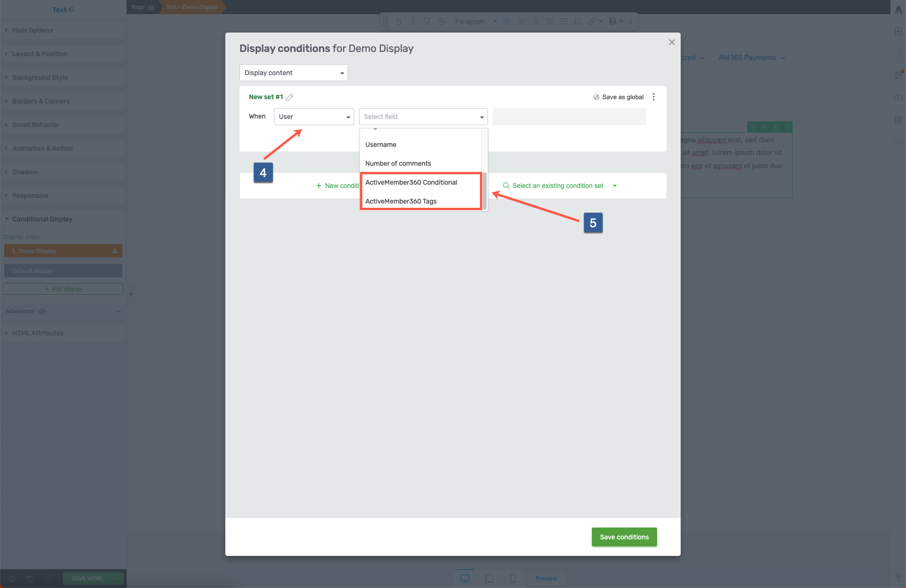Screen dimensions: 906x588
Task: Open the add element panel
Action: 898,31
